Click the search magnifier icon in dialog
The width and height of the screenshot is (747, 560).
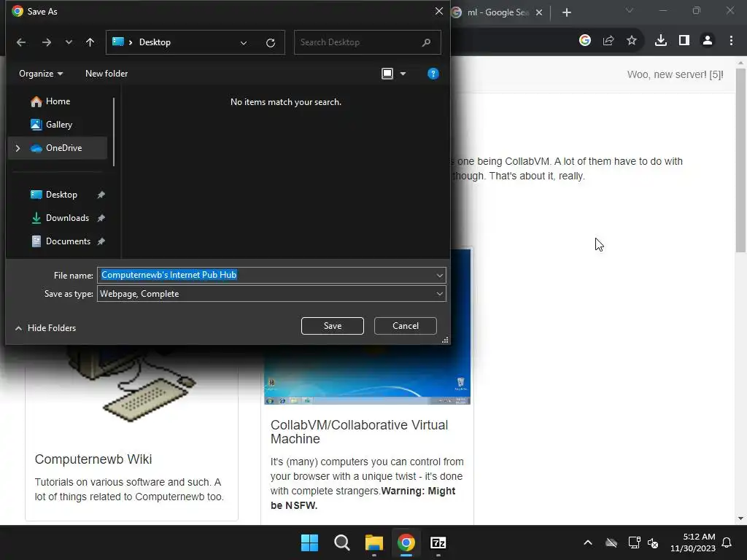[426, 42]
